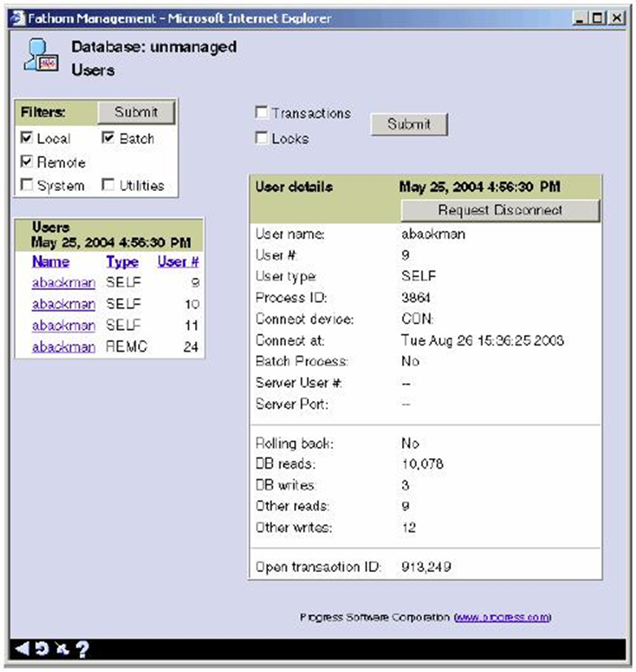Click the Request Disconnect button

click(x=500, y=210)
